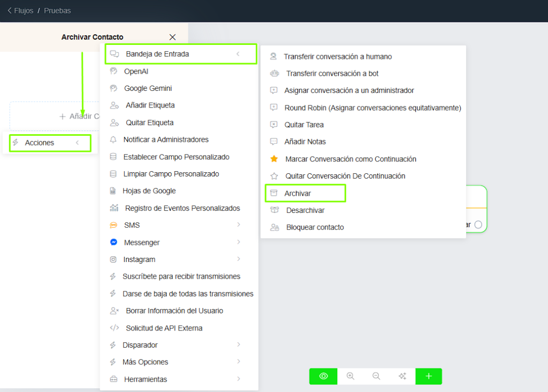Select Archivar from the inbox menu
The image size is (548, 392).
[298, 193]
